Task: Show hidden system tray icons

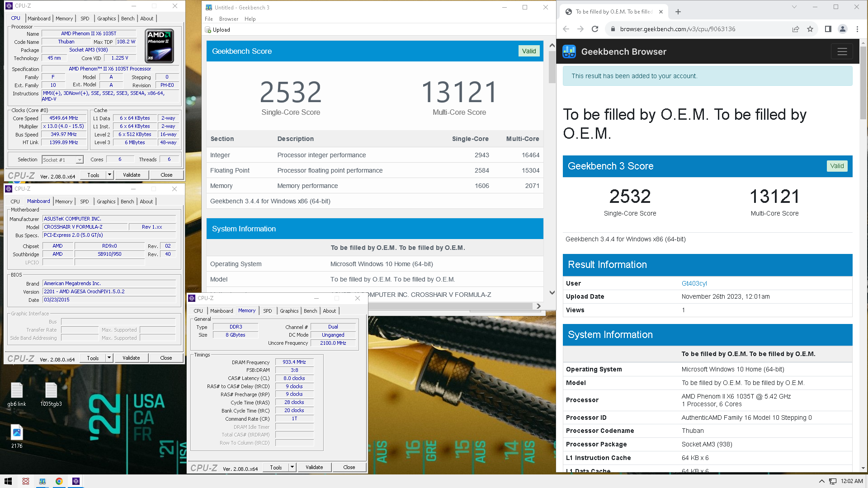Action: 821,481
